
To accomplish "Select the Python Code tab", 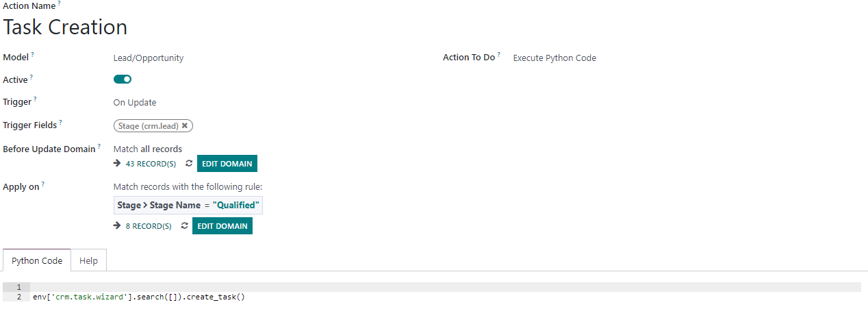I will [x=37, y=260].
